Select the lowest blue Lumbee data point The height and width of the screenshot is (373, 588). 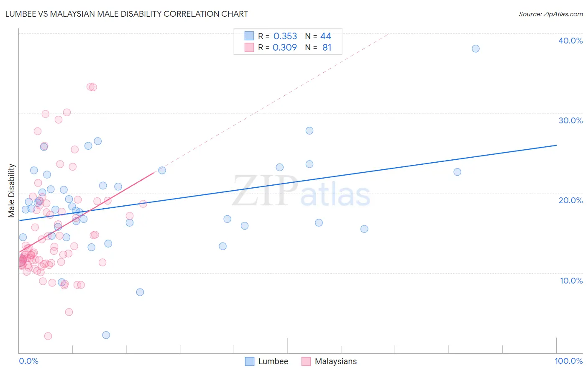(x=106, y=335)
